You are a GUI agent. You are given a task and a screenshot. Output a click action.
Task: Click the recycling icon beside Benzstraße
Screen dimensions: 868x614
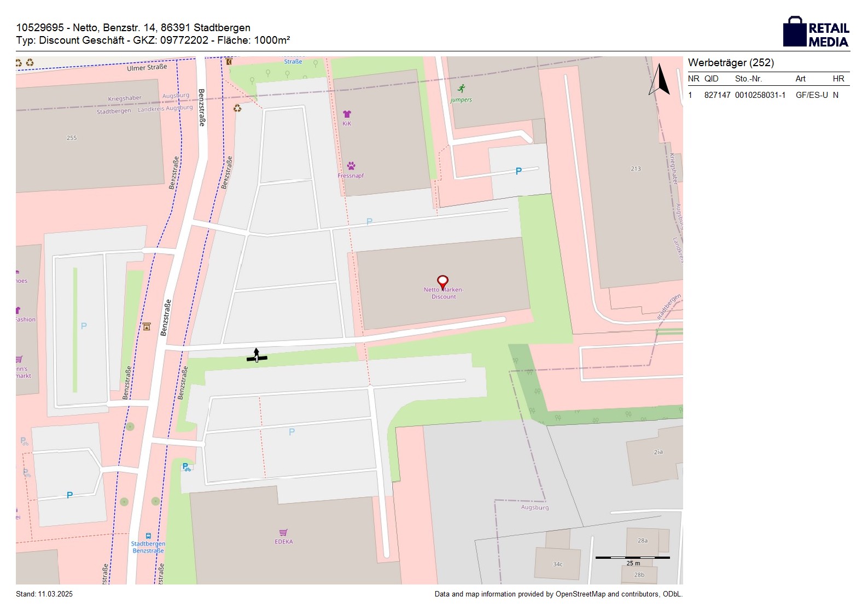[237, 108]
